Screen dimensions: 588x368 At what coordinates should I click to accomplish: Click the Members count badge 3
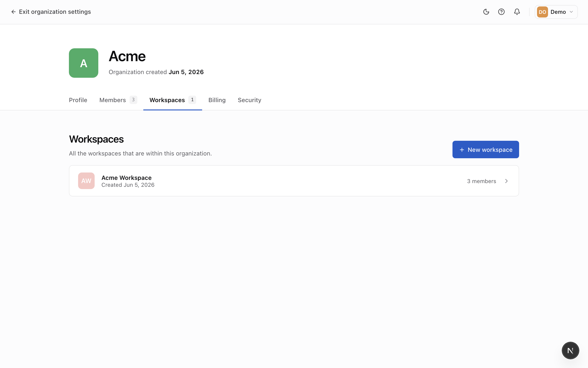tap(133, 100)
